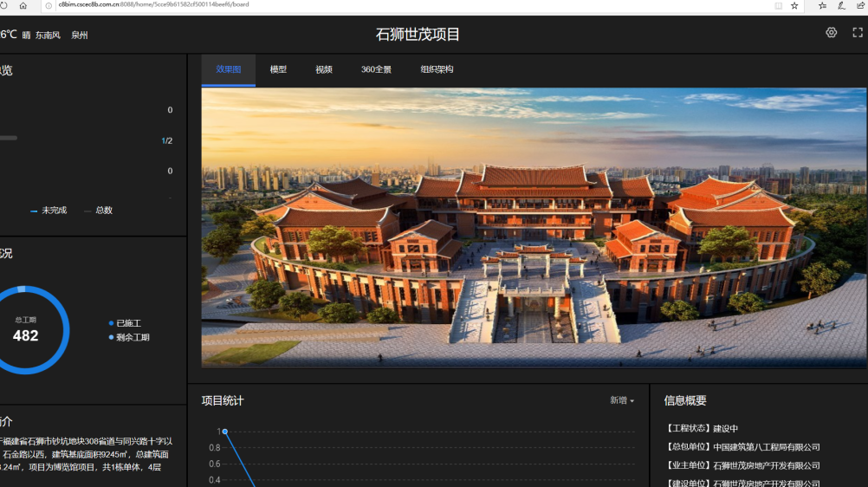Toggle the 剩余工期 legend item
Viewport: 868px width, 487px height.
click(x=129, y=337)
